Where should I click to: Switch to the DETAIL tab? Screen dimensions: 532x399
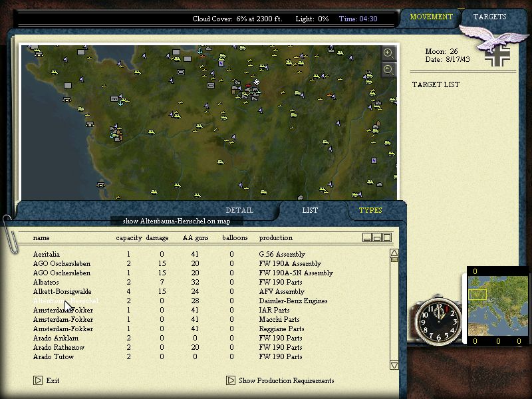click(239, 210)
